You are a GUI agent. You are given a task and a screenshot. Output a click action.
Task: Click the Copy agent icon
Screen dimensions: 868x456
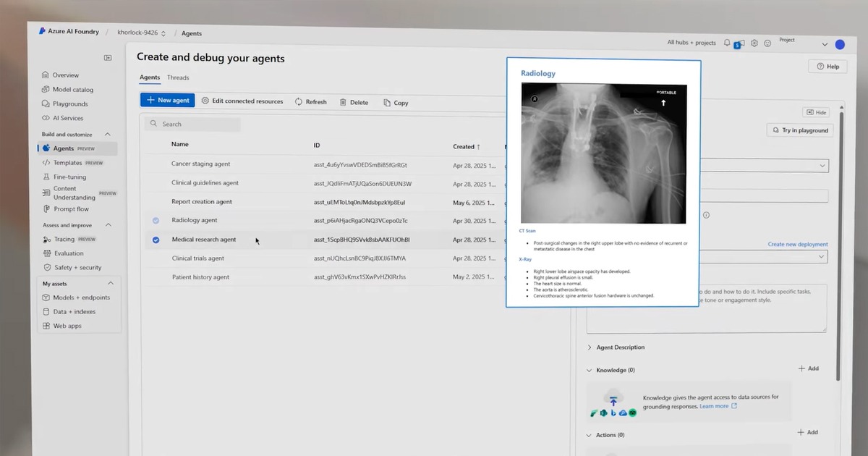pyautogui.click(x=387, y=103)
